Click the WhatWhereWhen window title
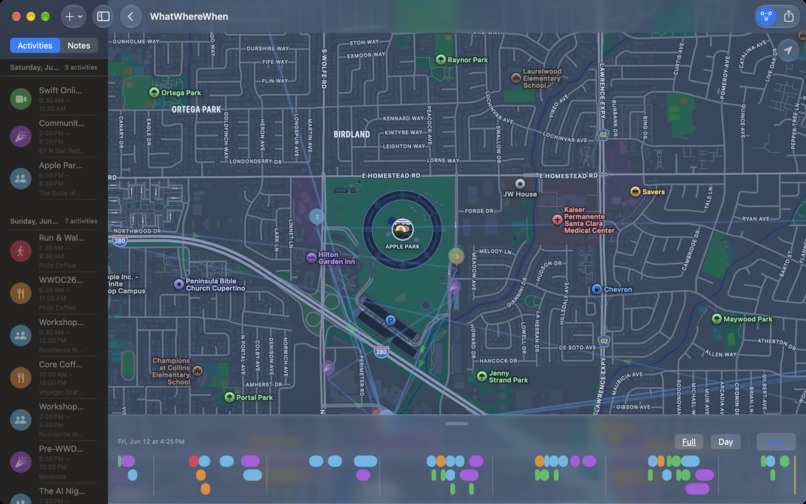 189,16
